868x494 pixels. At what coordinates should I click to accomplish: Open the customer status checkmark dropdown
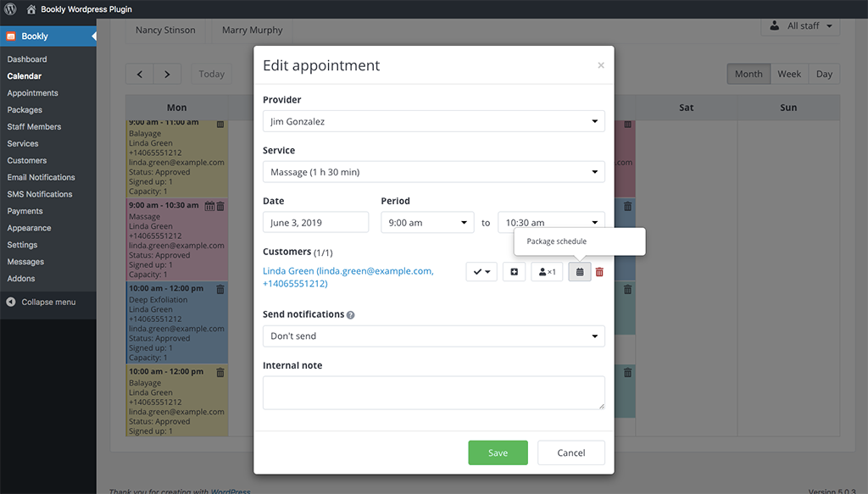(x=481, y=272)
